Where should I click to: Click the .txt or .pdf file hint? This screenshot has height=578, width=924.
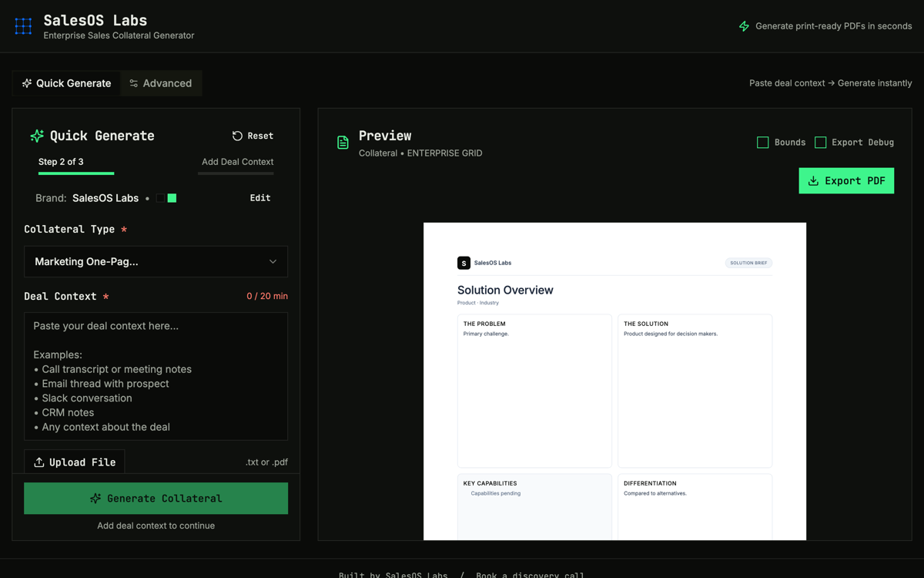(266, 462)
